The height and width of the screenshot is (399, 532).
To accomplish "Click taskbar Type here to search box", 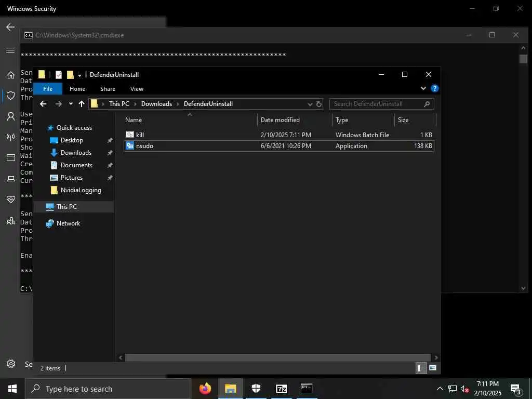I will (108, 389).
